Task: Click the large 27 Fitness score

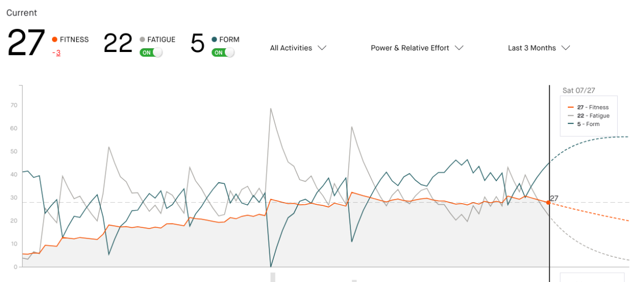Action: pos(26,43)
